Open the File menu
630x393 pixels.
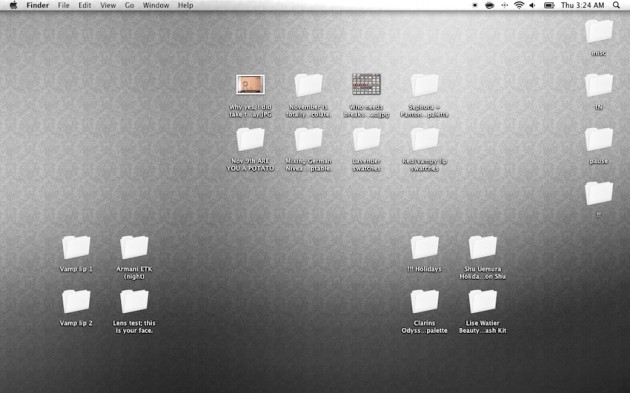coord(63,5)
